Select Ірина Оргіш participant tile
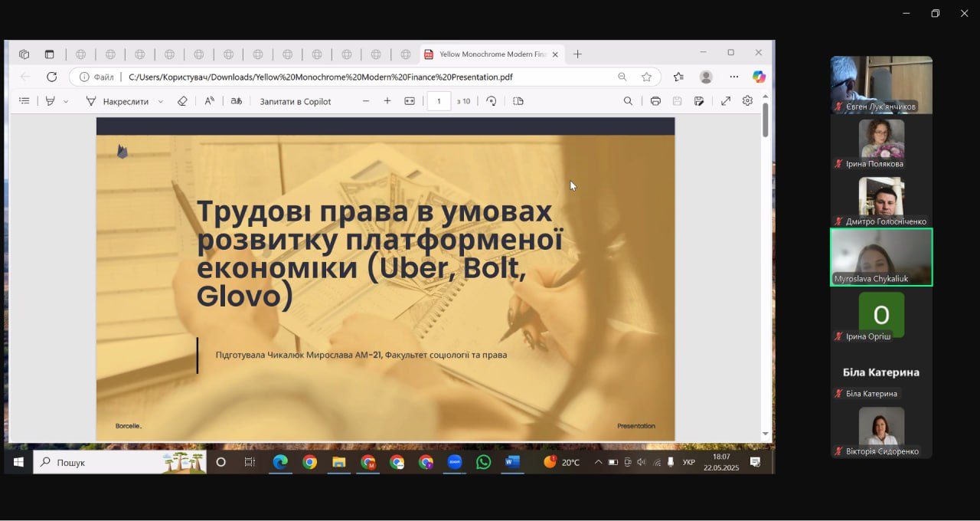 tap(881, 315)
